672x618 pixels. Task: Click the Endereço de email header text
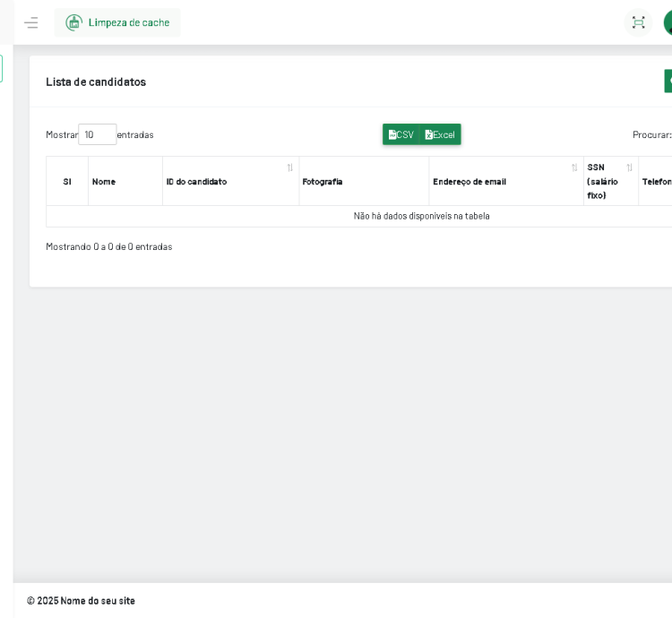470,182
